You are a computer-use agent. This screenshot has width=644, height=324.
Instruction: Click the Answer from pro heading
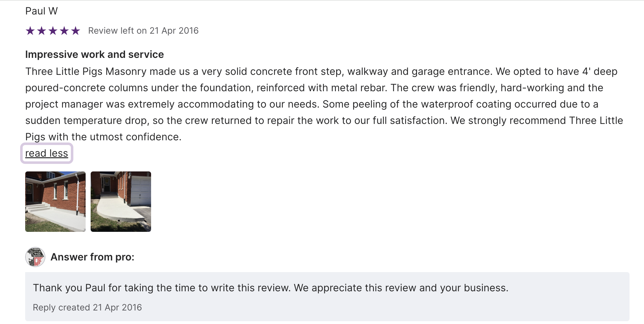[x=93, y=257]
